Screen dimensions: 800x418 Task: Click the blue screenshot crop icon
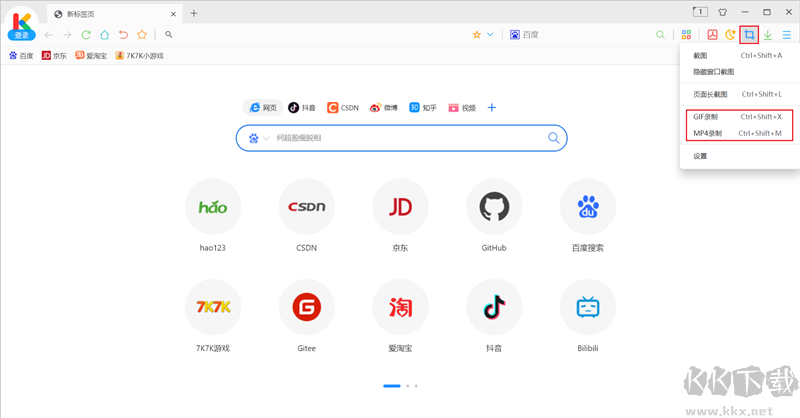pyautogui.click(x=749, y=35)
